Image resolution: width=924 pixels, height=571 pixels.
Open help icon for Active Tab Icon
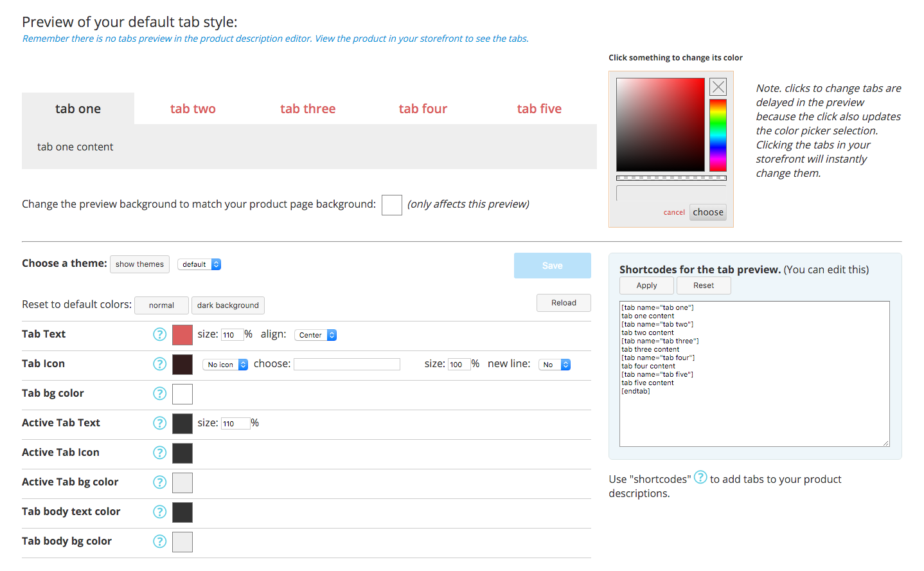[160, 453]
